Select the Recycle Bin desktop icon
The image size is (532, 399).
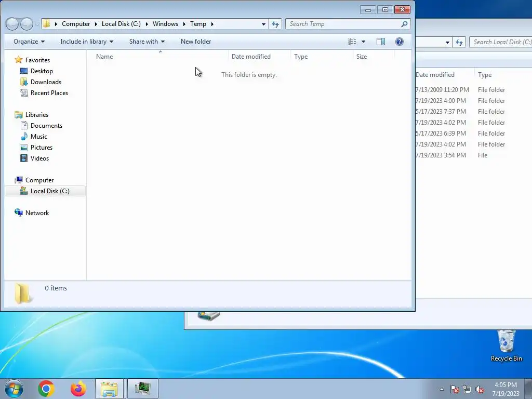(506, 346)
